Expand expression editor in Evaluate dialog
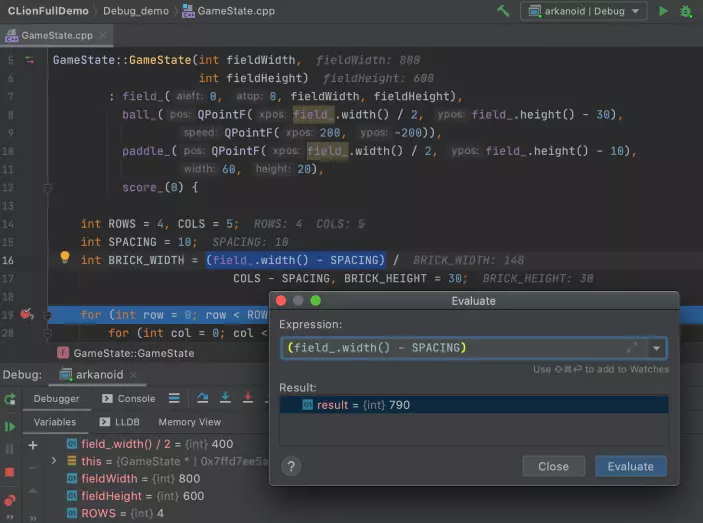This screenshot has width=703, height=523. point(632,348)
